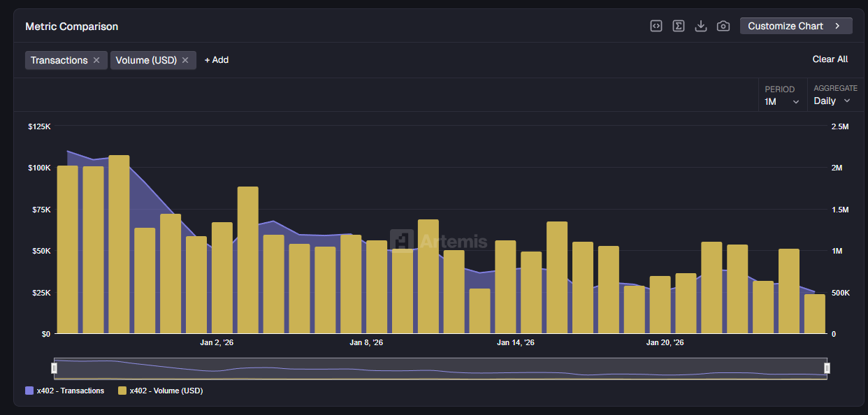
Task: Click the chevron arrow on Customize Chart
Action: click(837, 26)
